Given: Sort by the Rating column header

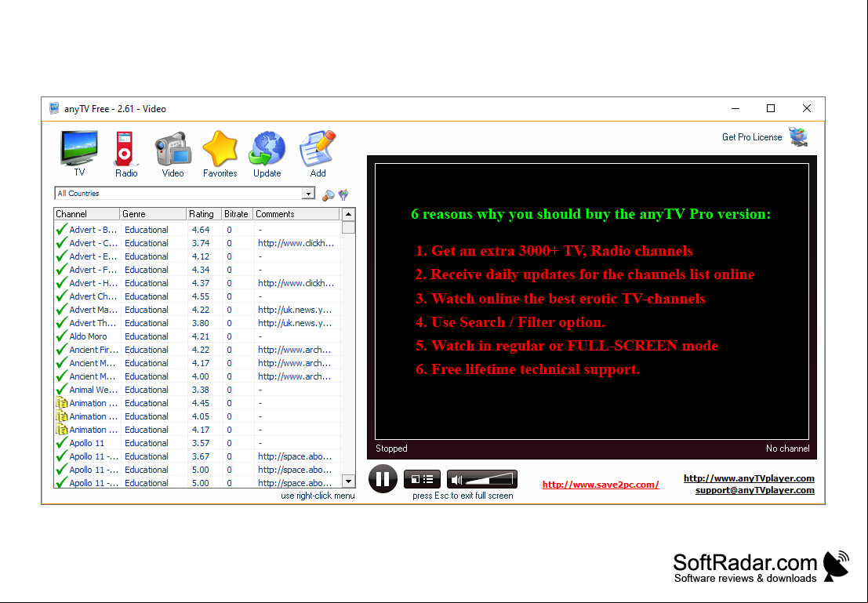Looking at the screenshot, I should pyautogui.click(x=204, y=214).
